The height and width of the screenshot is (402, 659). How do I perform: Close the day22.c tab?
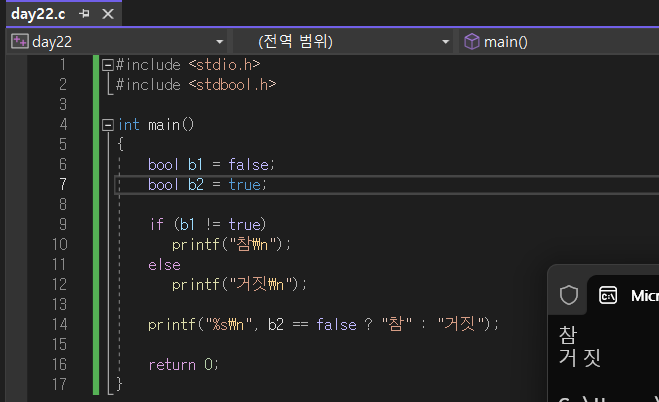click(108, 14)
